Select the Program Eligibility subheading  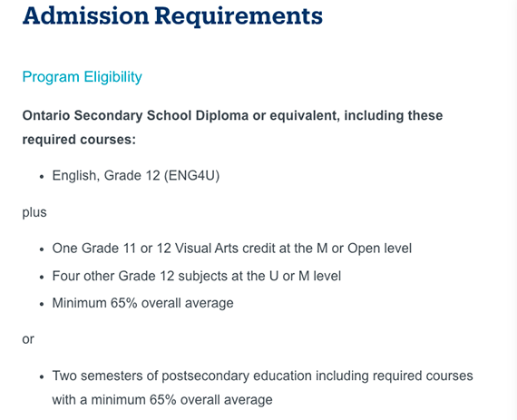click(x=83, y=77)
